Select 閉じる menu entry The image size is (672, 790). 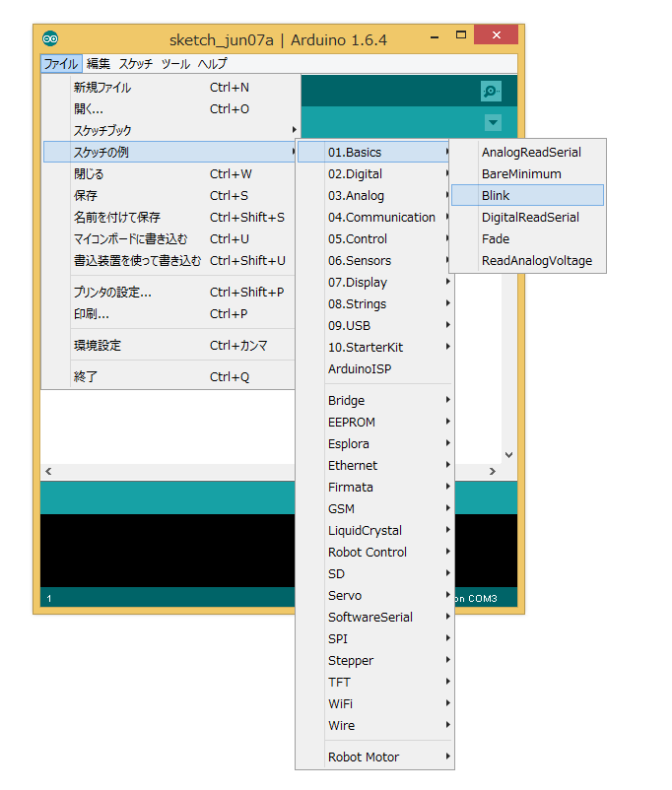(x=169, y=173)
